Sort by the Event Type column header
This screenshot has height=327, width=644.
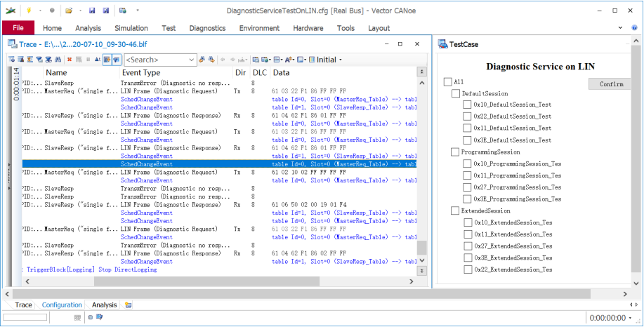pos(140,72)
